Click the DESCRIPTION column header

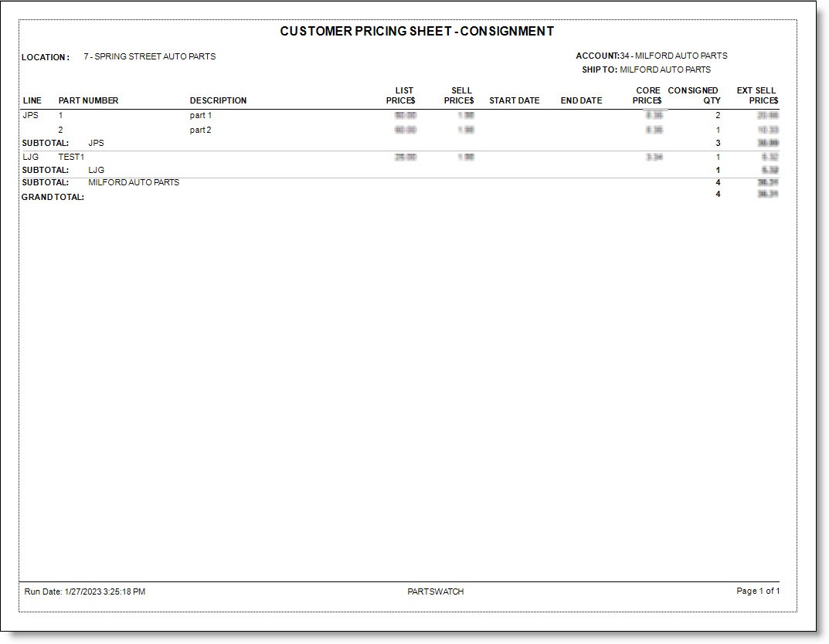click(x=218, y=100)
